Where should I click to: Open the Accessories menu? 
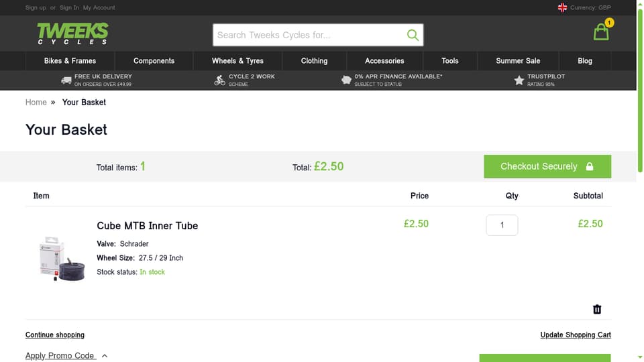point(384,61)
